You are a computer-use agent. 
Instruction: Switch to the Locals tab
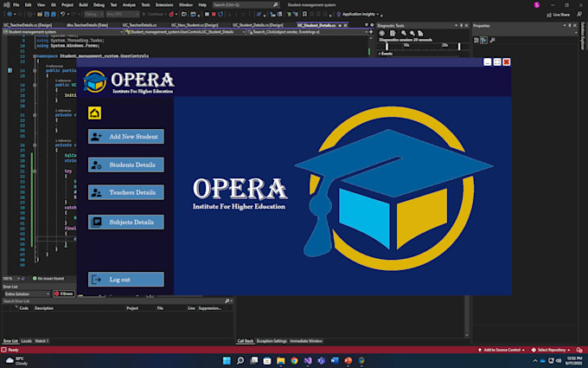coord(26,341)
